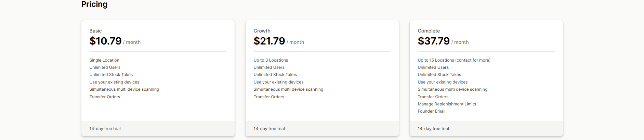Screen dimensions: 644x140
Task: Click the $37.79 monthly price
Action: 434,41
